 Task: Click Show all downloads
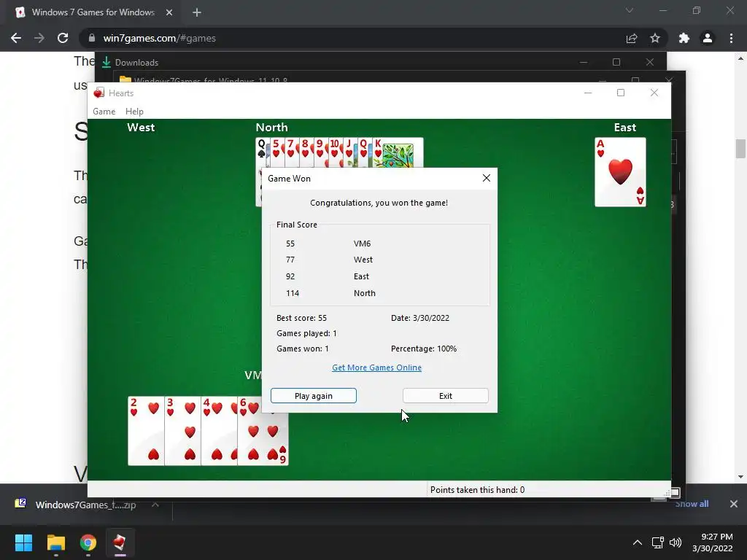pos(692,504)
